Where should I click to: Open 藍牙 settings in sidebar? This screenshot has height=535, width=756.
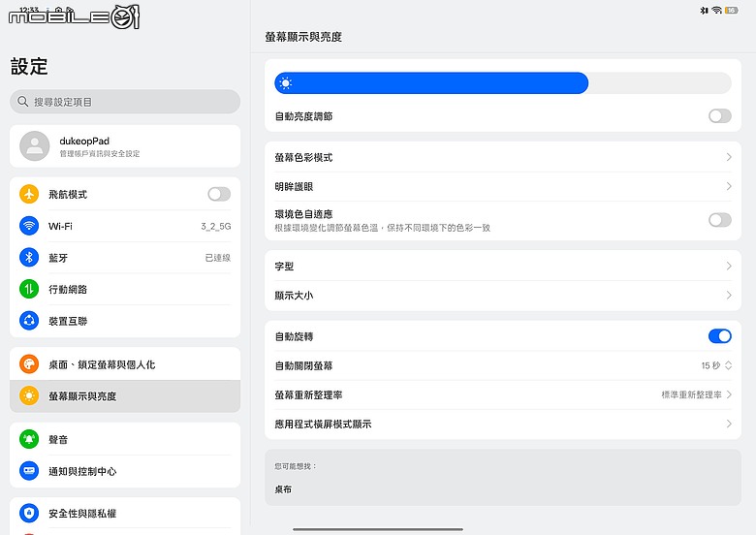point(125,258)
